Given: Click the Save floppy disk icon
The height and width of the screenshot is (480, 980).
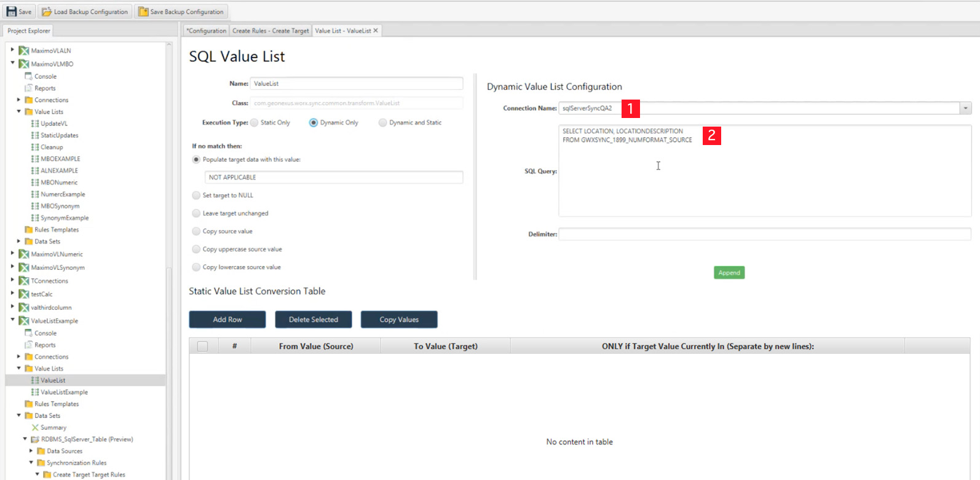Looking at the screenshot, I should point(11,12).
